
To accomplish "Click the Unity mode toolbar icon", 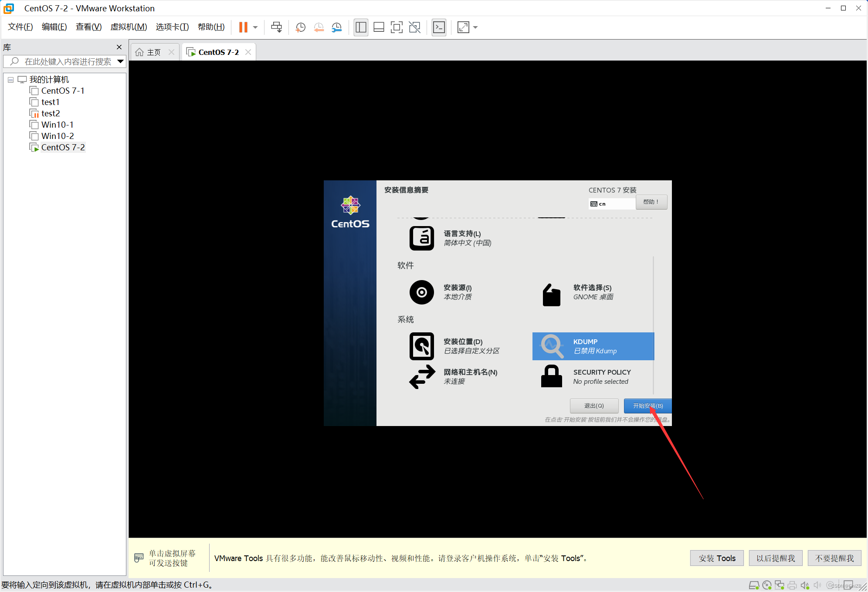I will [414, 27].
